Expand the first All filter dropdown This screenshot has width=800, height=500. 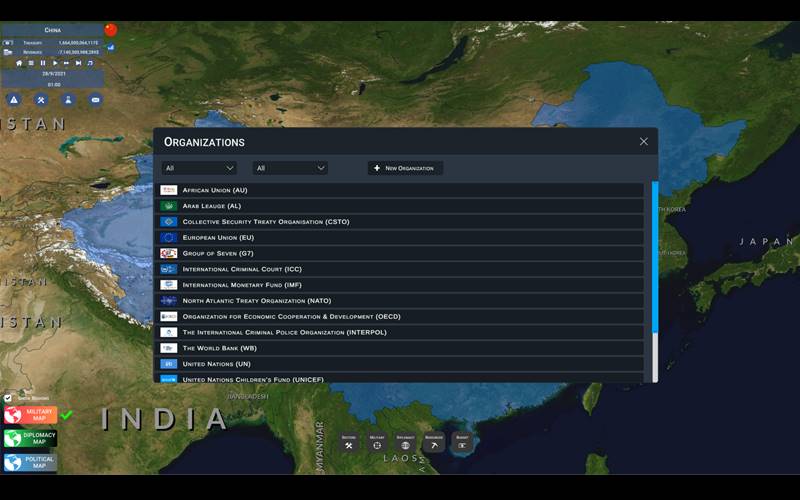[x=200, y=168]
